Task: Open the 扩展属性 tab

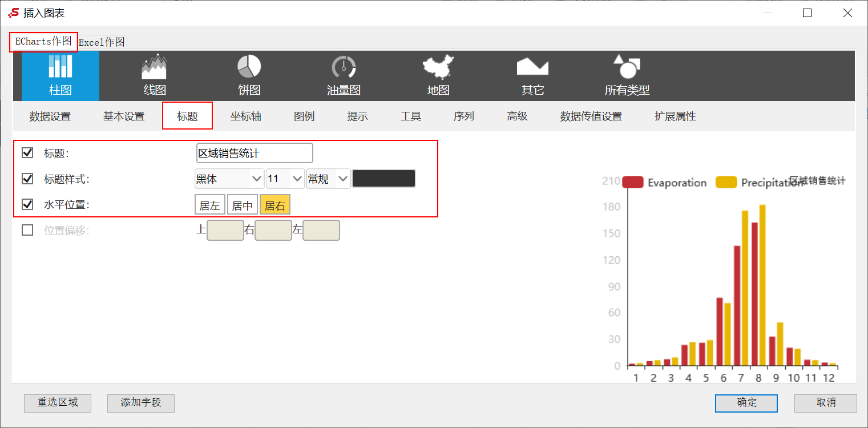Action: pyautogui.click(x=676, y=116)
